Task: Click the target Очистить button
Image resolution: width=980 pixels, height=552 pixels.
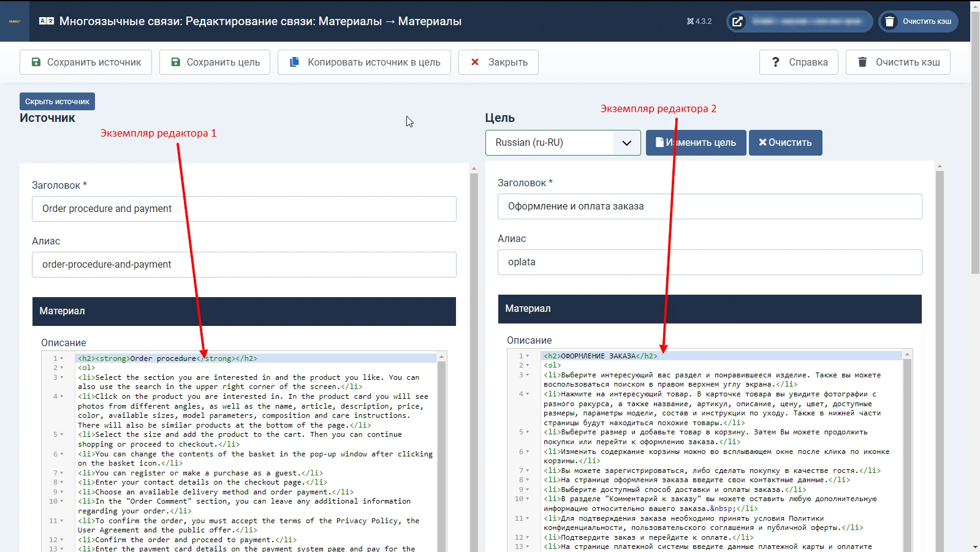Action: click(786, 143)
